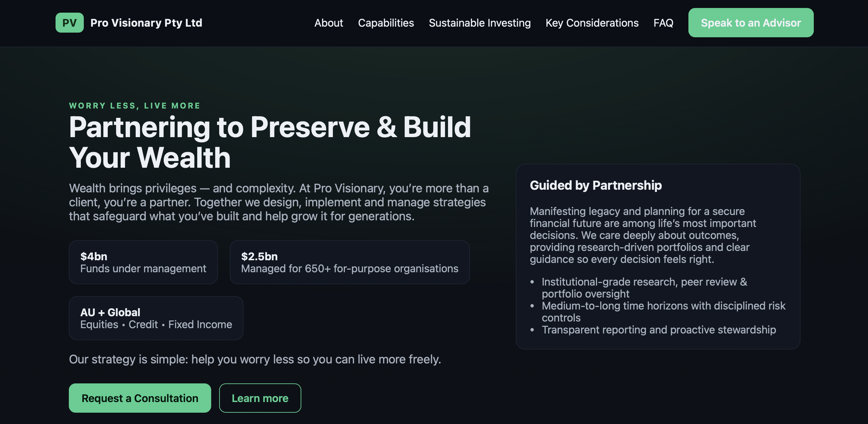Viewport: 868px width, 424px height.
Task: Open the FAQ nav link
Action: (x=663, y=23)
